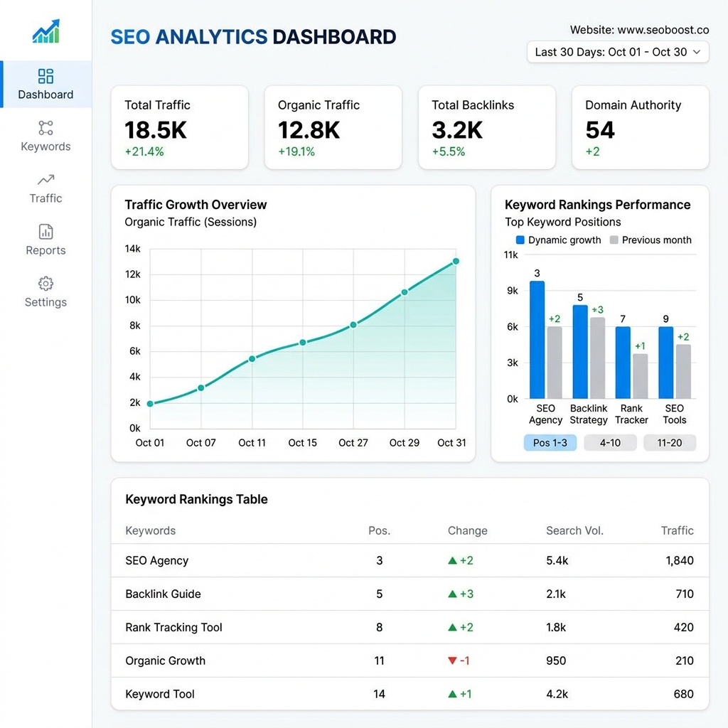Select the Pos 1-3 filter tab
Screen dimensions: 728x728
click(x=550, y=442)
